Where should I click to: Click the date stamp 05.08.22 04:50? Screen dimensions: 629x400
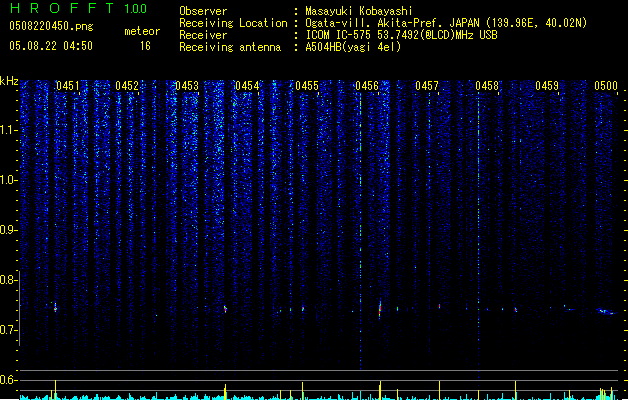51,46
